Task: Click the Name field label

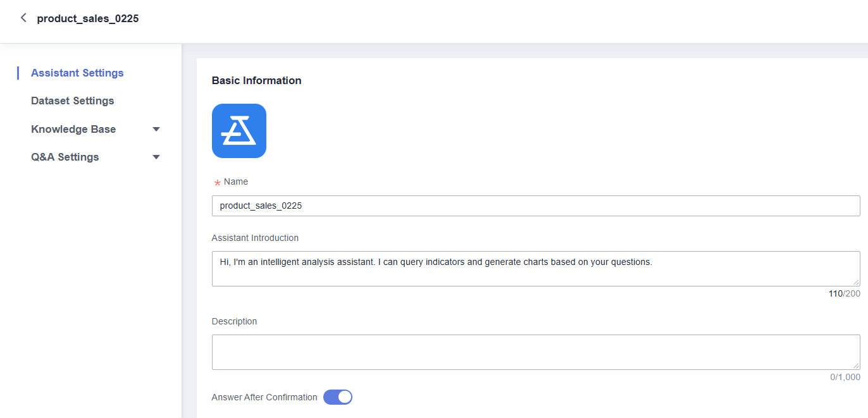Action: pos(236,181)
